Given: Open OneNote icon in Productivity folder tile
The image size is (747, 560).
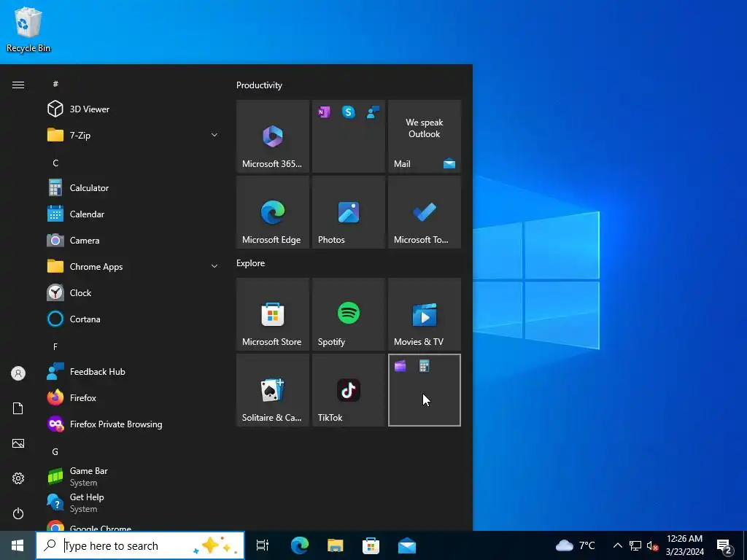Looking at the screenshot, I should pyautogui.click(x=324, y=112).
